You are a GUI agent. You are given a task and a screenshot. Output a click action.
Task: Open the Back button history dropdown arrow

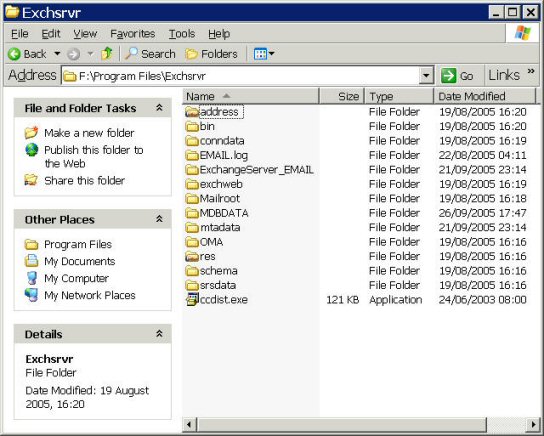tap(57, 54)
